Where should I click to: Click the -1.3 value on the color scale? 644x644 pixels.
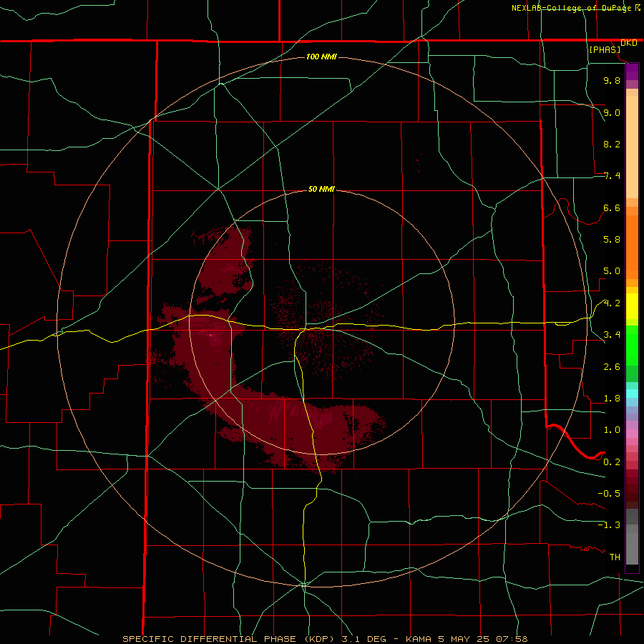point(609,525)
